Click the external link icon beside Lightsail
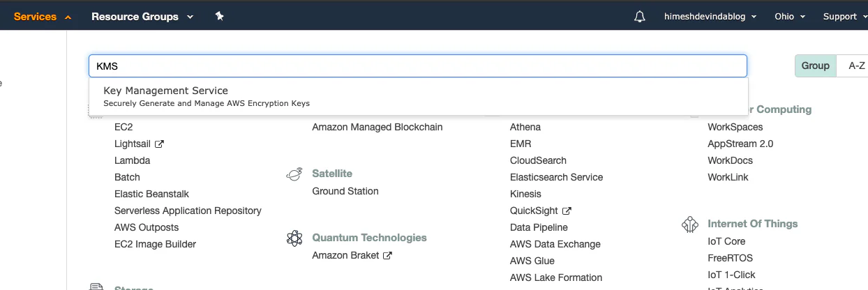Image resolution: width=868 pixels, height=290 pixels. pyautogui.click(x=159, y=144)
